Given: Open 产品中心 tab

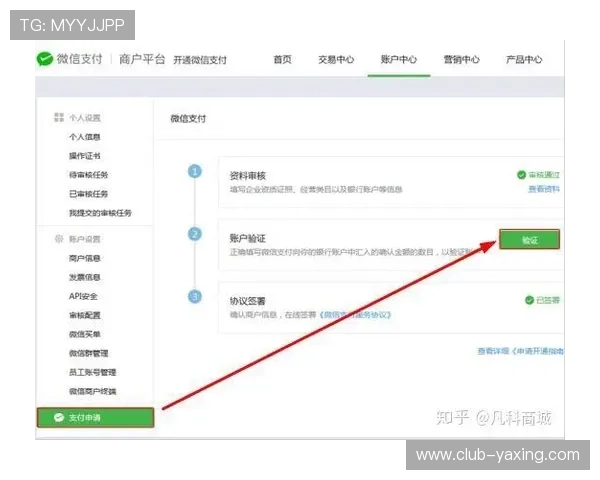Looking at the screenshot, I should click(x=524, y=59).
